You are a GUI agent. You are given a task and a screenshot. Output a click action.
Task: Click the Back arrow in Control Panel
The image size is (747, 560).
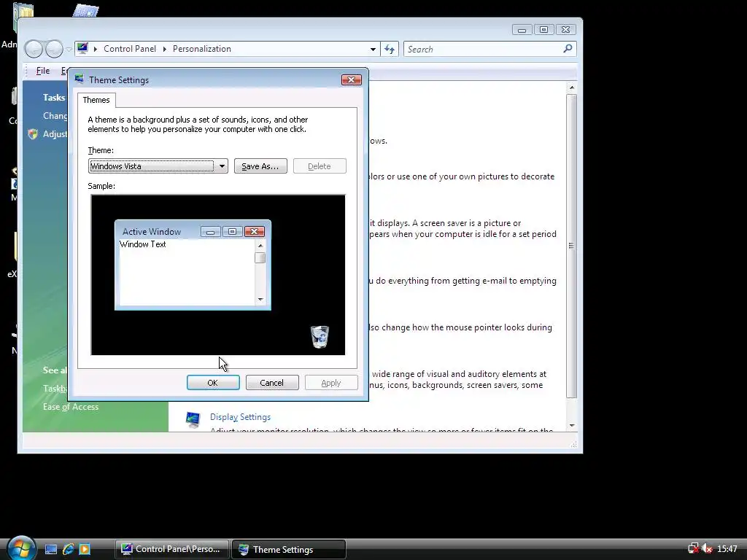pos(34,49)
